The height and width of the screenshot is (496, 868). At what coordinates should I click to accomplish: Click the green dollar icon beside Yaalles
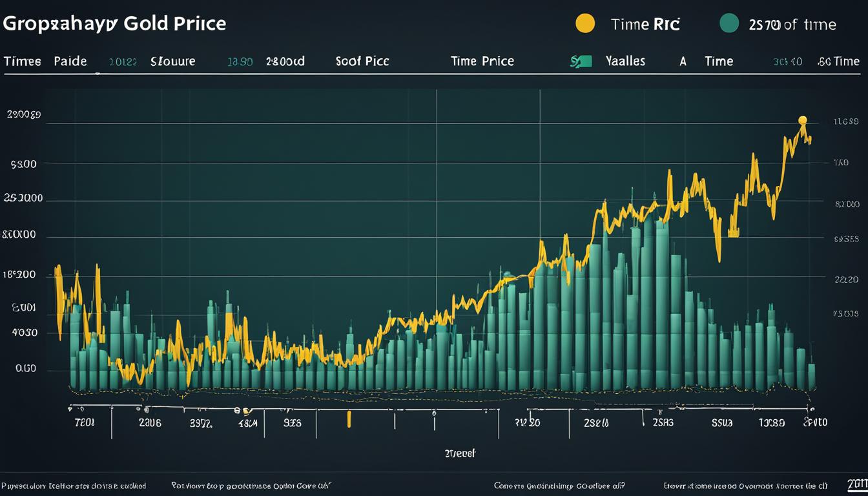click(581, 61)
